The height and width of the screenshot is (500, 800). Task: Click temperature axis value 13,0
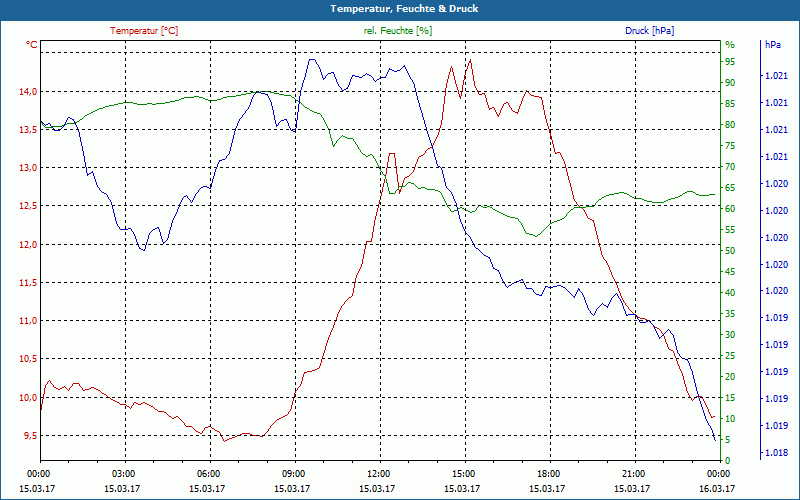(x=28, y=168)
